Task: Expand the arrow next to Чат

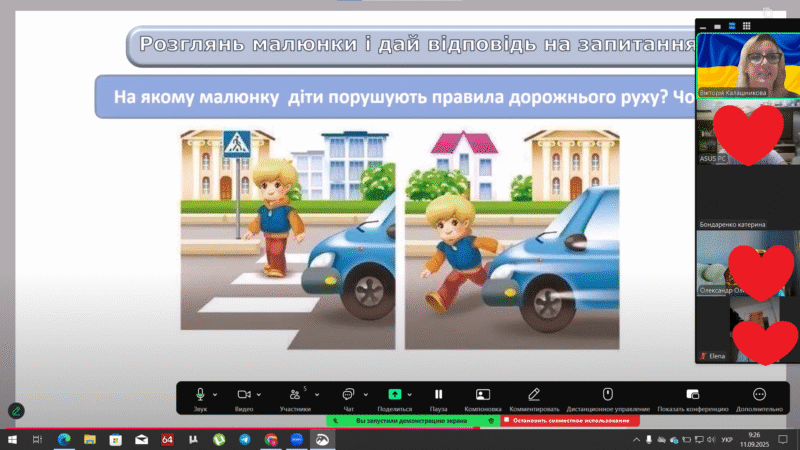Action: click(364, 395)
